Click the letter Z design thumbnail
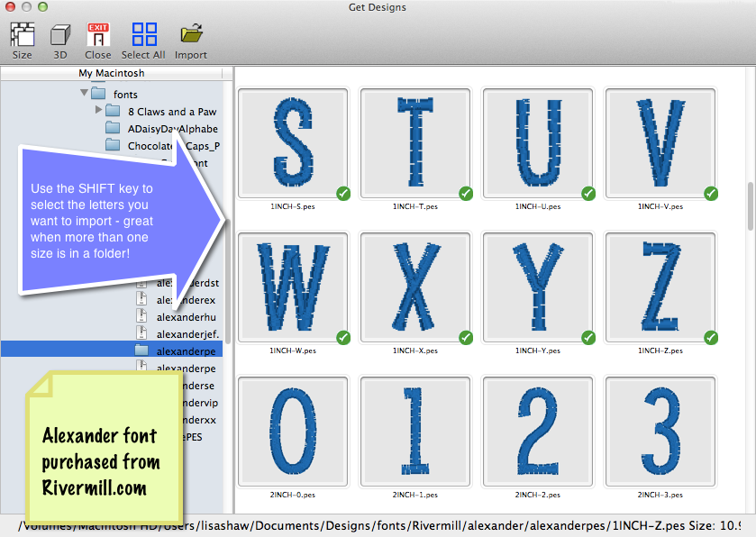Screen dimensions: 756x537 point(660,287)
